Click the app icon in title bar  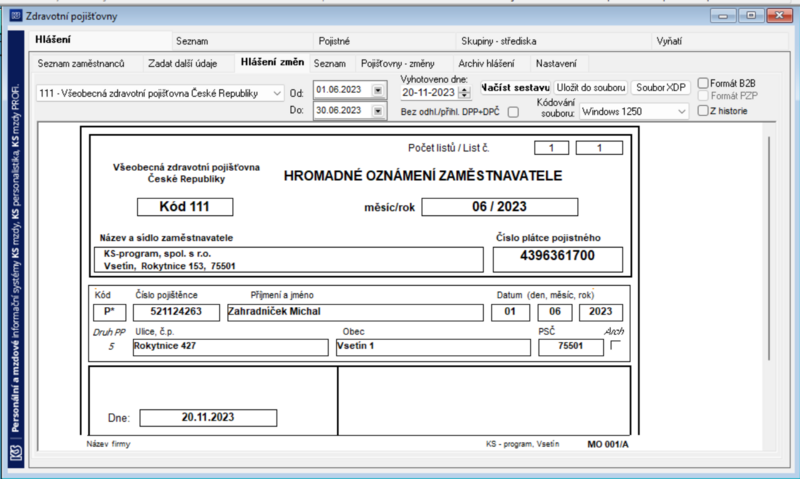coord(16,16)
